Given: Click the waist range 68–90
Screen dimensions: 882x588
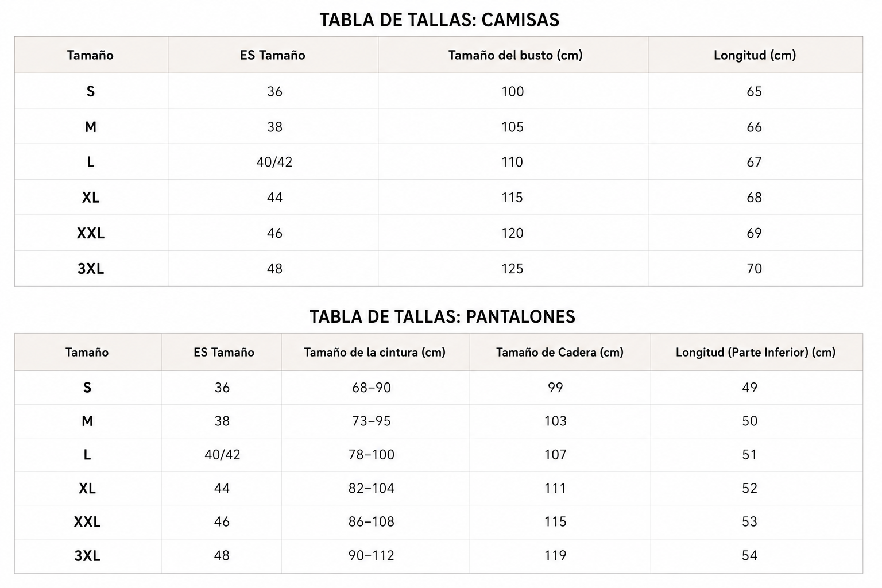Looking at the screenshot, I should coord(372,388).
